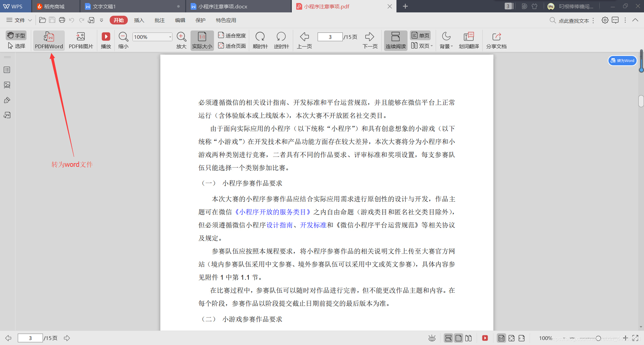The width and height of the screenshot is (644, 345).
Task: Open the more options dots beside the feedback icon
Action: pyautogui.click(x=625, y=20)
